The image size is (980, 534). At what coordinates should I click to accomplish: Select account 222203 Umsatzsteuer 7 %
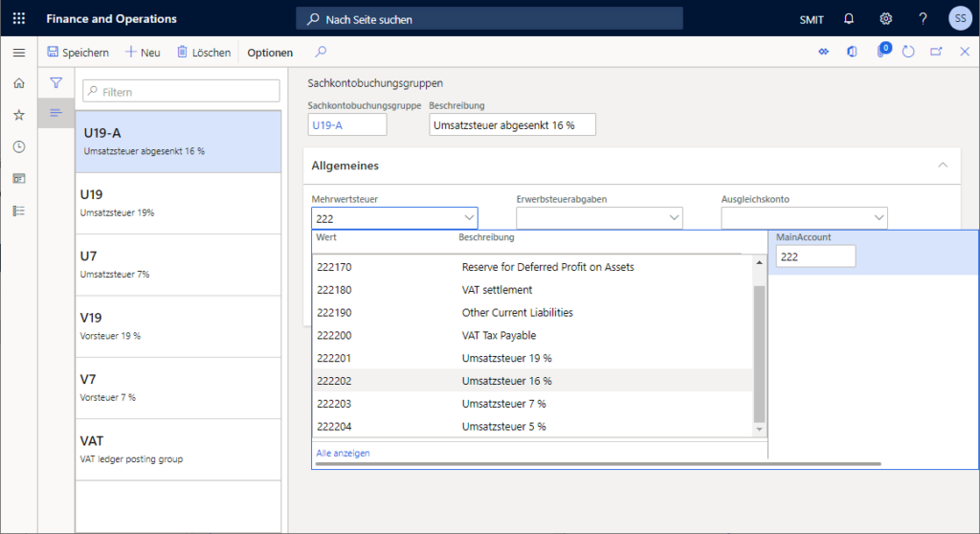[x=532, y=404]
